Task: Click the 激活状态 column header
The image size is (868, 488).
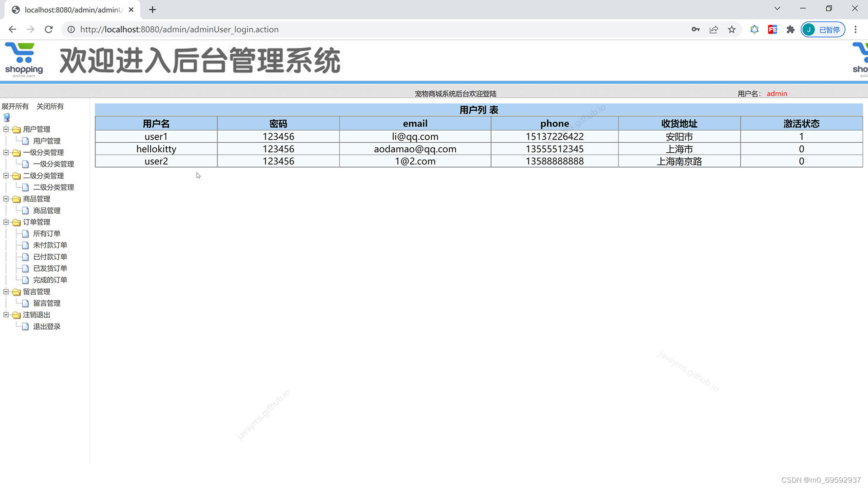Action: [802, 123]
